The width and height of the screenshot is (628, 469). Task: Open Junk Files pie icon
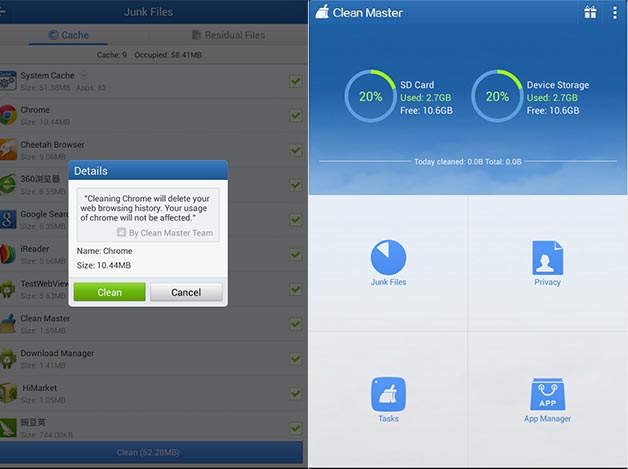388,257
